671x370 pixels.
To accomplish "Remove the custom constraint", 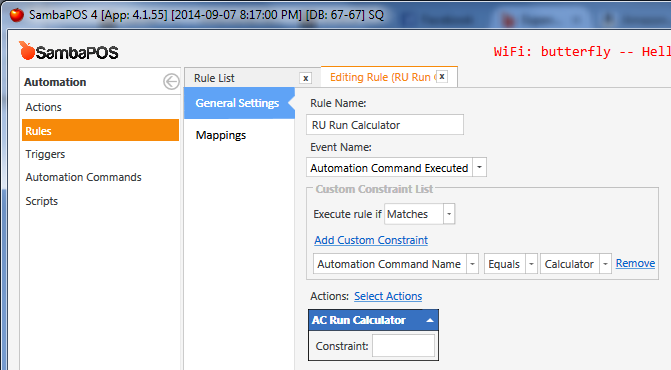I will pyautogui.click(x=635, y=263).
